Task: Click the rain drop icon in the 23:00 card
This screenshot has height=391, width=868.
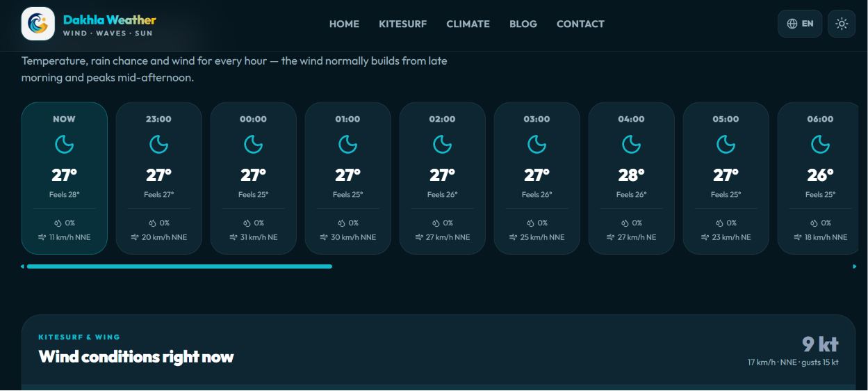Action: pos(153,223)
